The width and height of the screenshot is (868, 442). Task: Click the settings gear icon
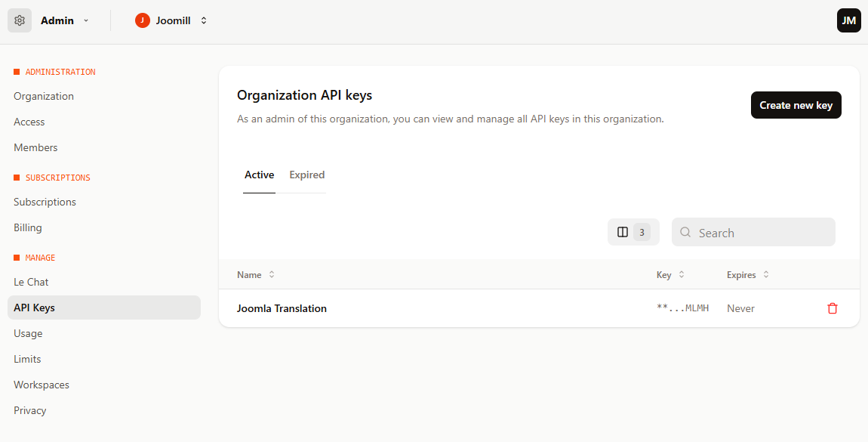click(x=20, y=20)
